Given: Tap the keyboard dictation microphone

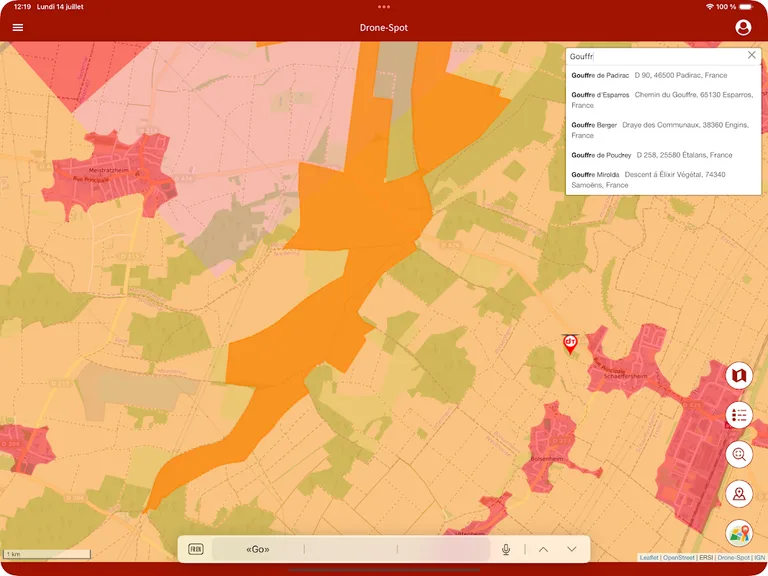Looking at the screenshot, I should pos(506,549).
